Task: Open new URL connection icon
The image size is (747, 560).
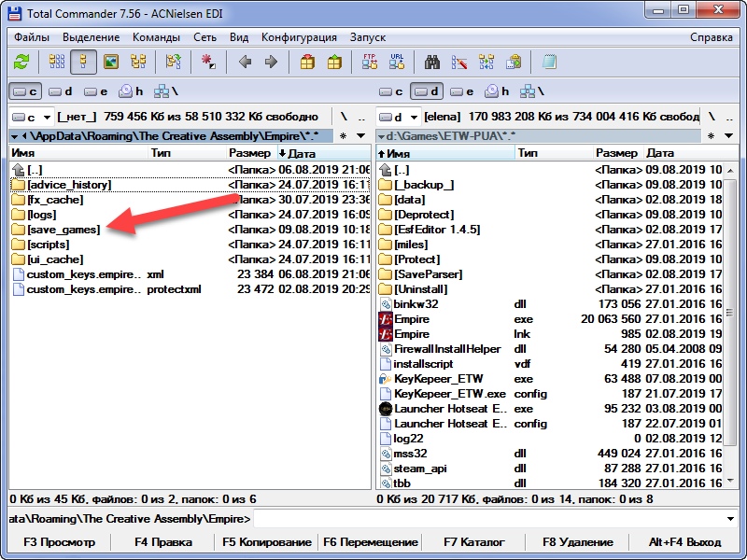Action: 397,62
